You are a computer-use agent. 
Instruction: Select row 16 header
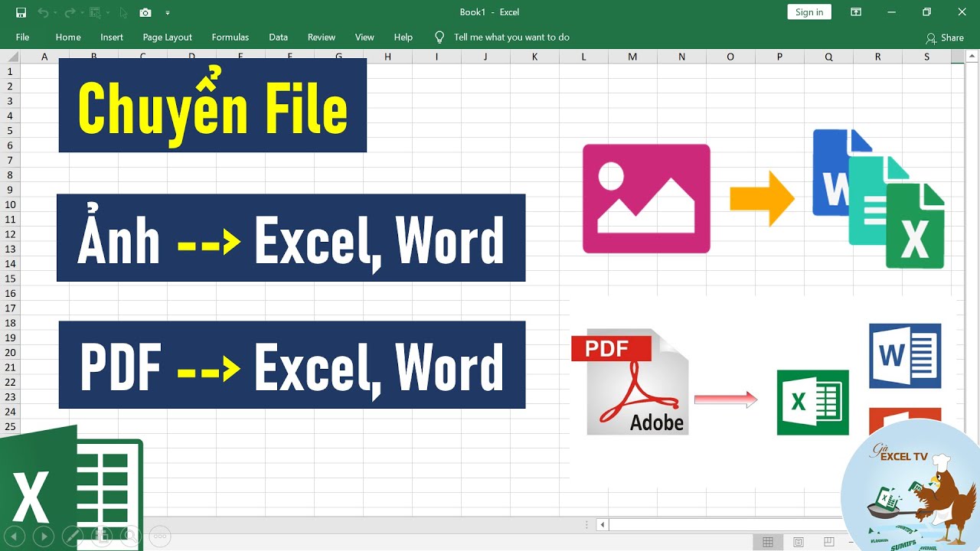(x=10, y=293)
